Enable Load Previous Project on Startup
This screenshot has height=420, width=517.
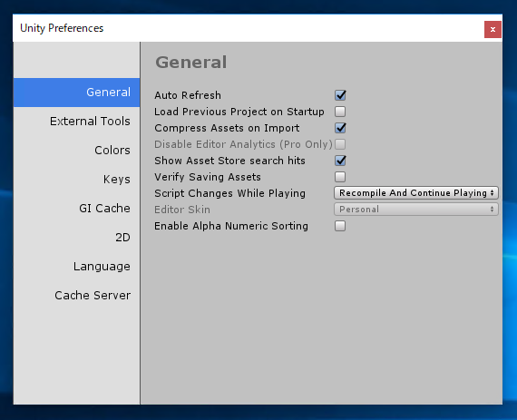tap(340, 112)
